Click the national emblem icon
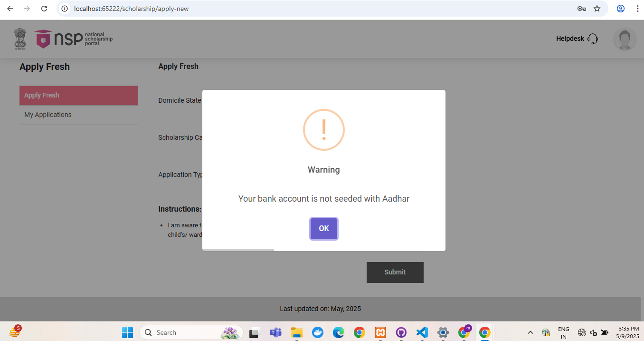The width and height of the screenshot is (644, 341). [x=20, y=39]
